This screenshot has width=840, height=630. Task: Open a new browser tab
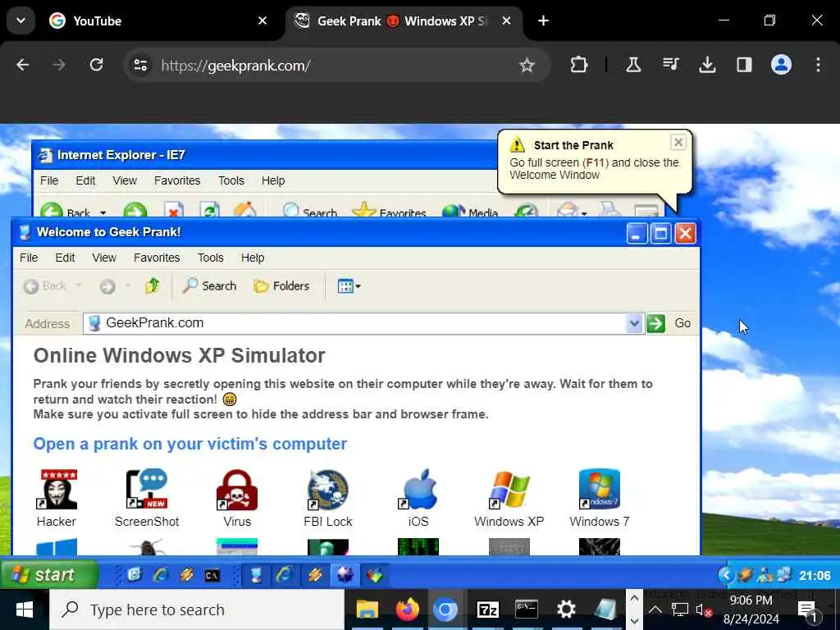(x=543, y=21)
